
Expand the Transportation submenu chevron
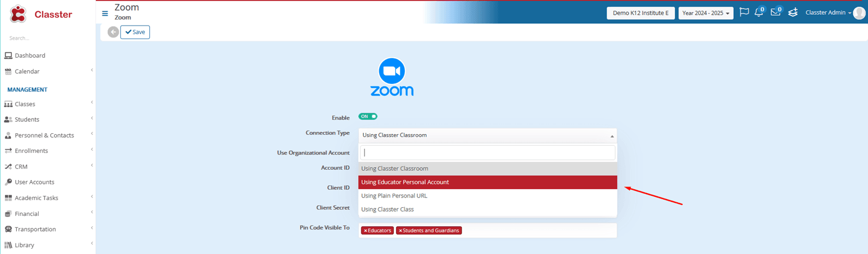tap(92, 228)
